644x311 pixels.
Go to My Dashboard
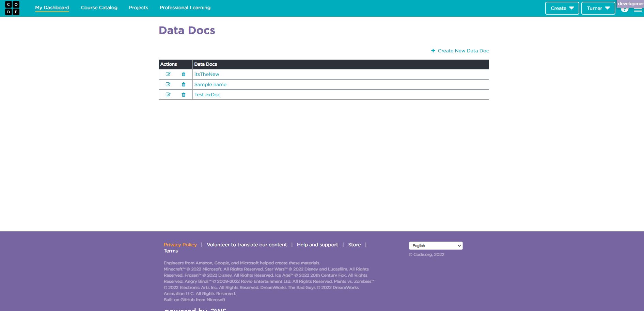pos(52,7)
